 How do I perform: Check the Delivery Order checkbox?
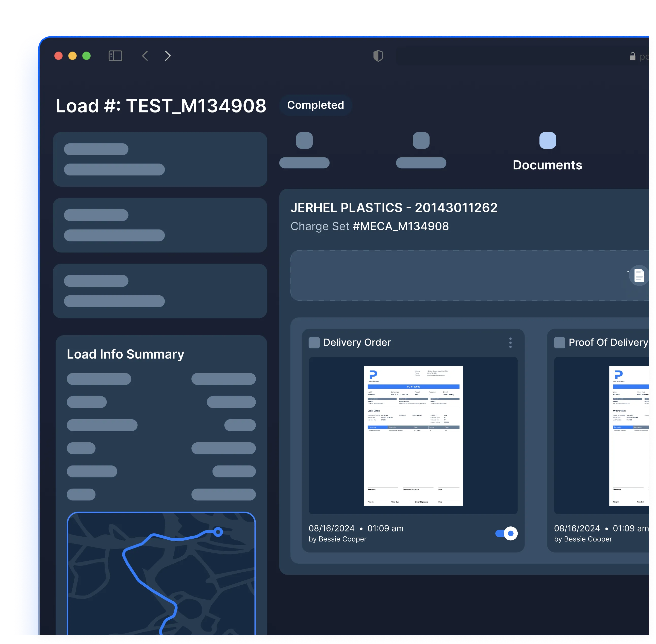314,343
